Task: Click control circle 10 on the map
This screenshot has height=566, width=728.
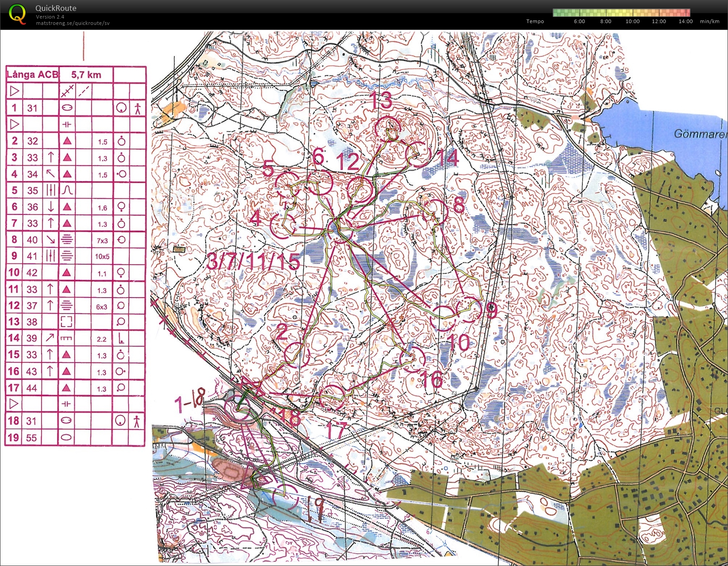Action: point(443,318)
